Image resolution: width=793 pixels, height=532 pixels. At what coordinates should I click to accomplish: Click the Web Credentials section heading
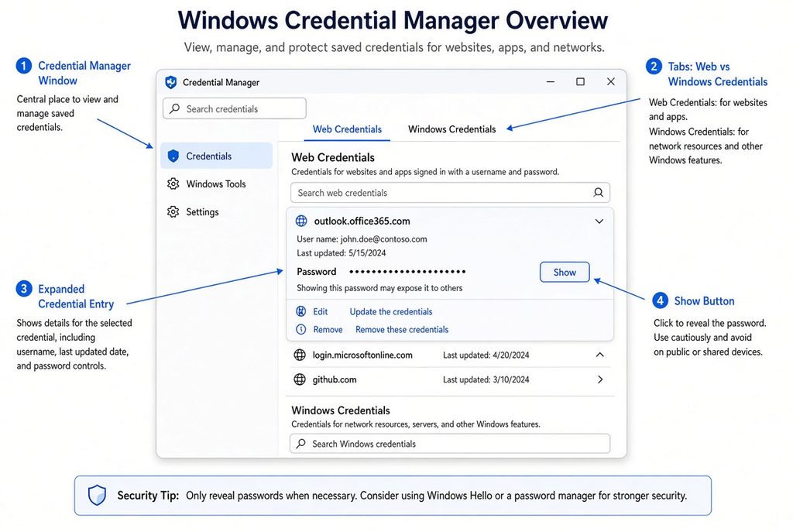(333, 157)
